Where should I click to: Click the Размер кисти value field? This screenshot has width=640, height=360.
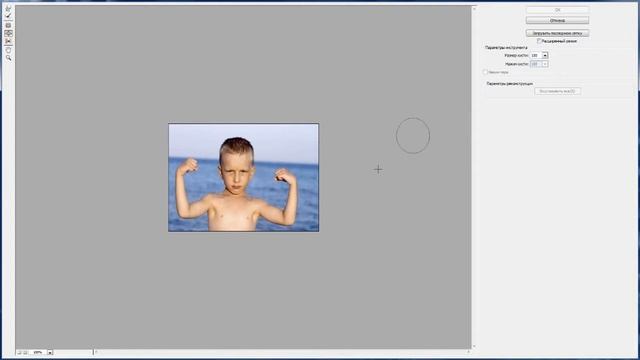point(536,55)
